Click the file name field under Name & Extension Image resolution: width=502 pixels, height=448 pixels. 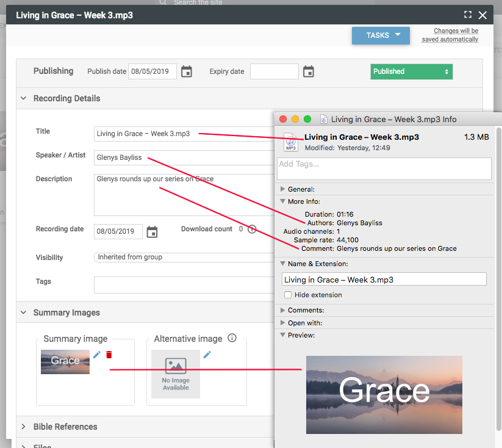pos(384,279)
